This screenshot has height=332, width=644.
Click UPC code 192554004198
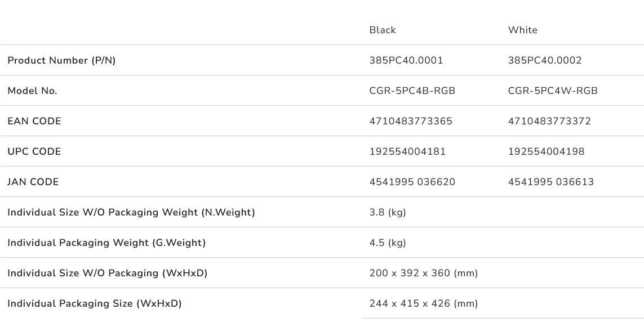546,152
